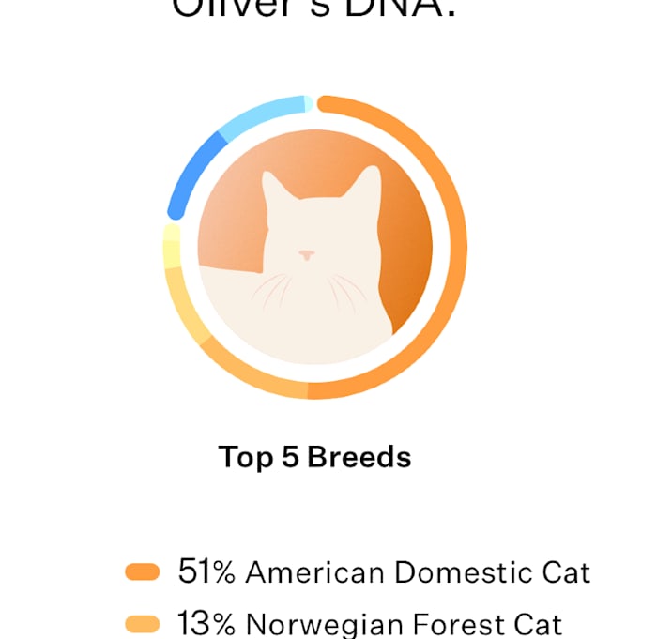
Task: Click the cat's pink nose
Action: pyautogui.click(x=306, y=255)
